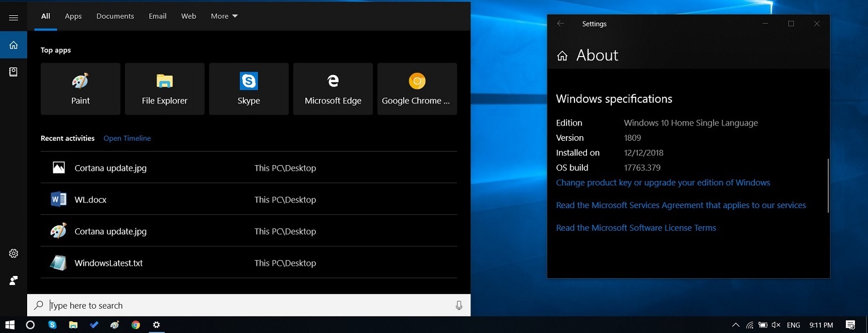Click the back arrow in Settings window
The image size is (868, 333).
[560, 24]
